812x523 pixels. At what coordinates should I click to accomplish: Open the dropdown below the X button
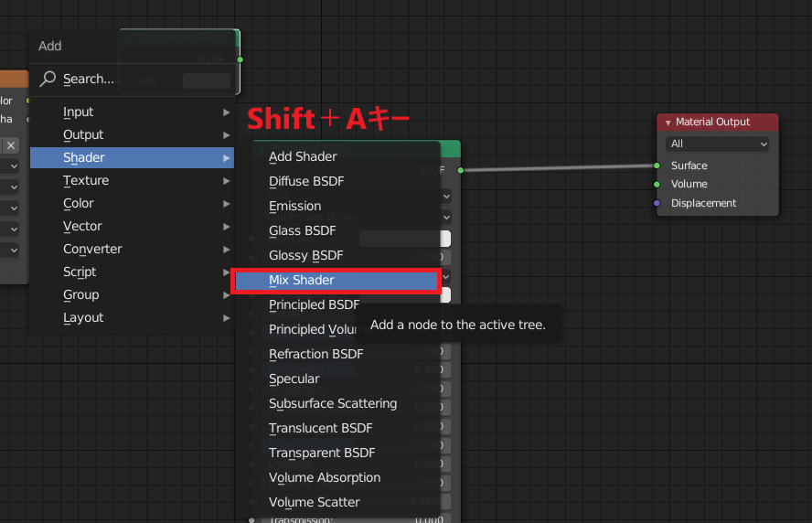pyautogui.click(x=10, y=166)
